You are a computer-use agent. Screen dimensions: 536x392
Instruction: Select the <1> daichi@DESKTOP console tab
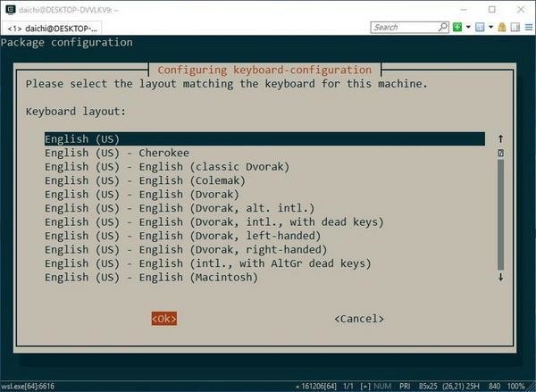52,29
